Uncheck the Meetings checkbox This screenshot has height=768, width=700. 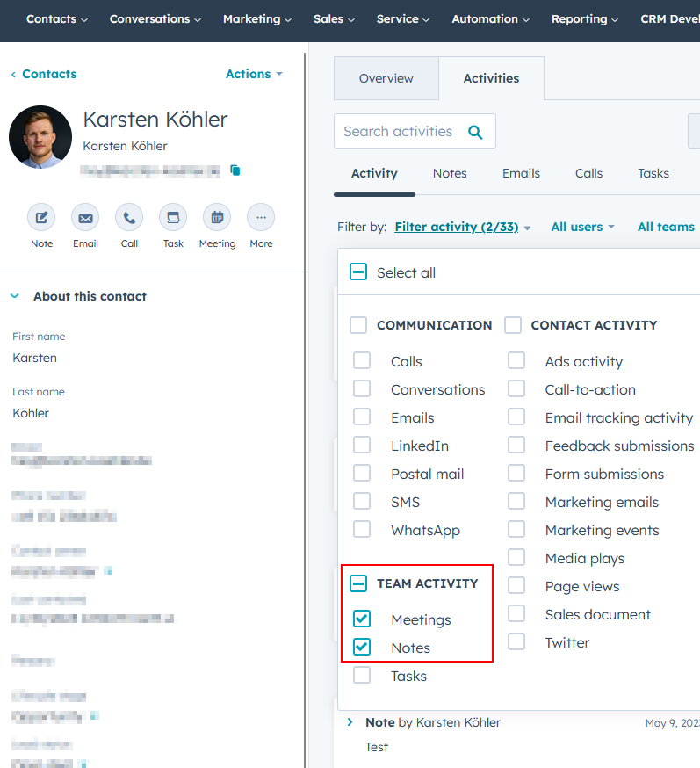tap(362, 619)
